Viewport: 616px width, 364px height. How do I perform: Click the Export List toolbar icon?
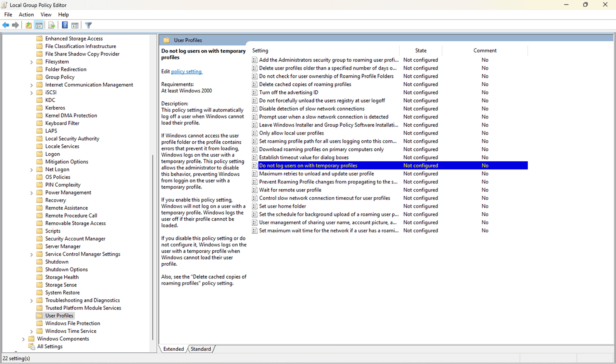pos(52,25)
